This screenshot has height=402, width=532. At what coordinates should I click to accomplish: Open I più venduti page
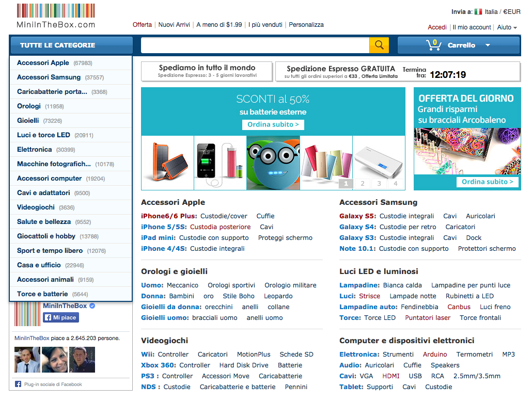tap(265, 25)
